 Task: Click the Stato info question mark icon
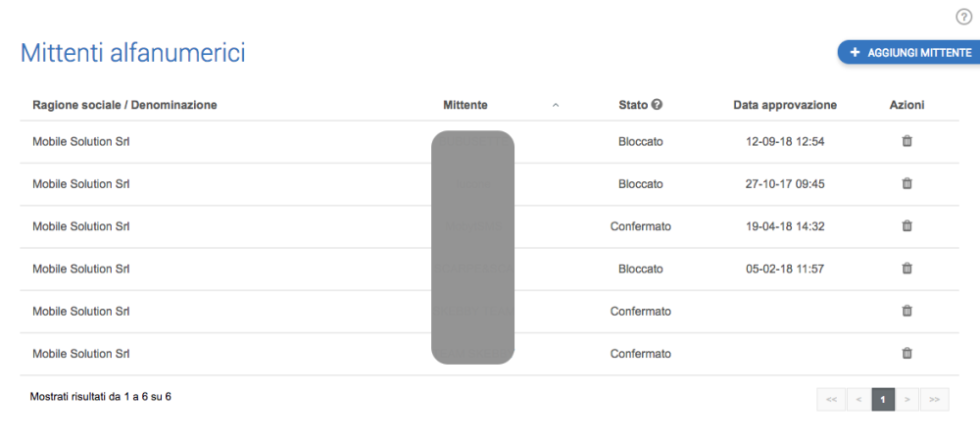(x=657, y=105)
